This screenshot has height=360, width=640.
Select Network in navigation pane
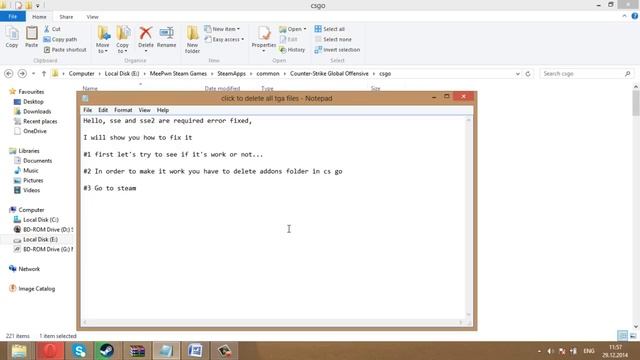(x=29, y=269)
